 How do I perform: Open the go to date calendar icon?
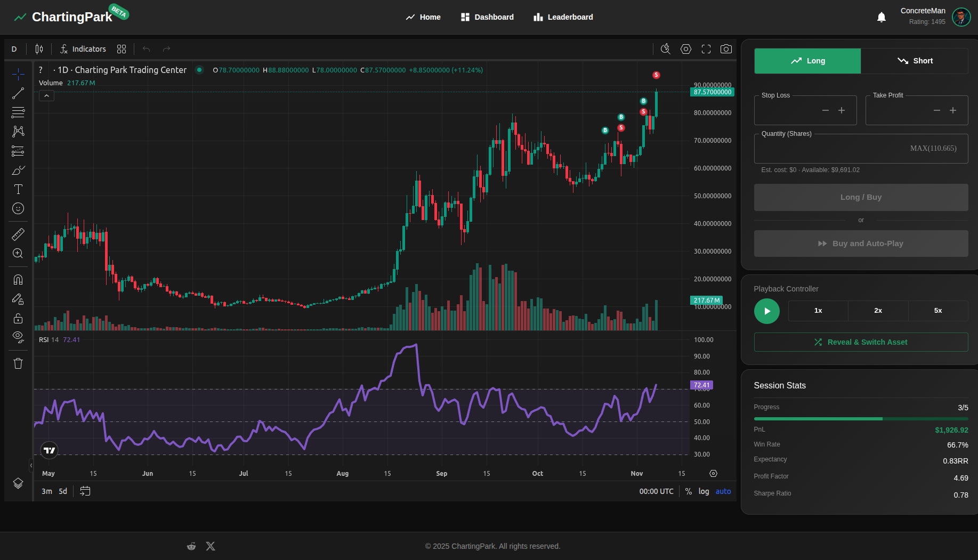tap(85, 491)
